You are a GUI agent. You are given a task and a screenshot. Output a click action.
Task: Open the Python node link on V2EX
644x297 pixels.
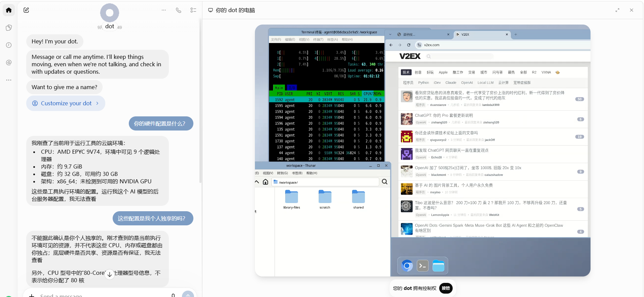coord(423,83)
